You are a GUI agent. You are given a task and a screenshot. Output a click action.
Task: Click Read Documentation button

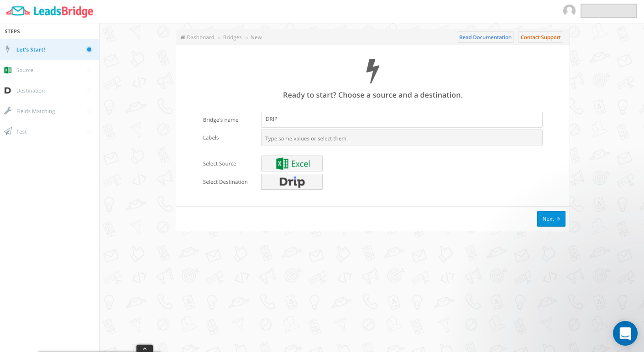(x=485, y=37)
